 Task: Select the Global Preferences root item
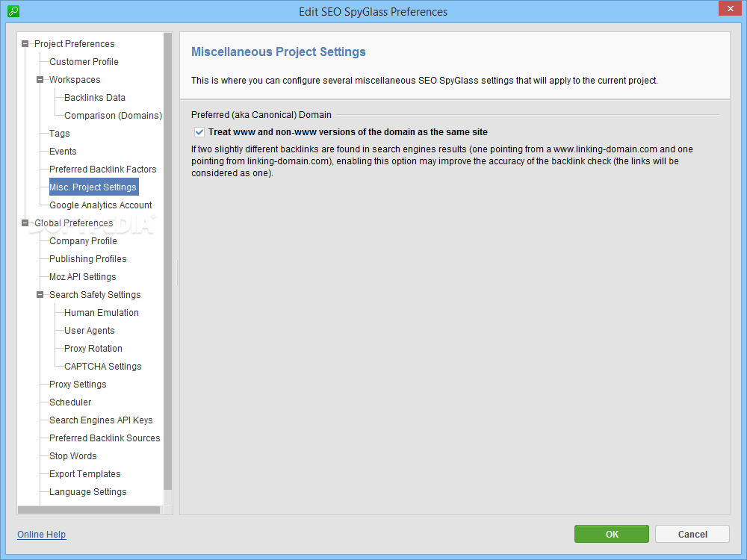(x=74, y=223)
